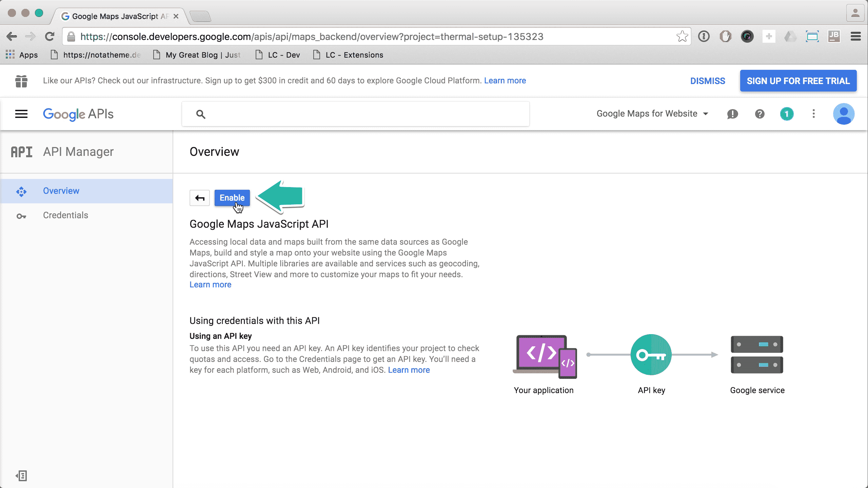Click the SIGN UP FOR FREE TRIAL button
Image resolution: width=868 pixels, height=488 pixels.
(798, 80)
